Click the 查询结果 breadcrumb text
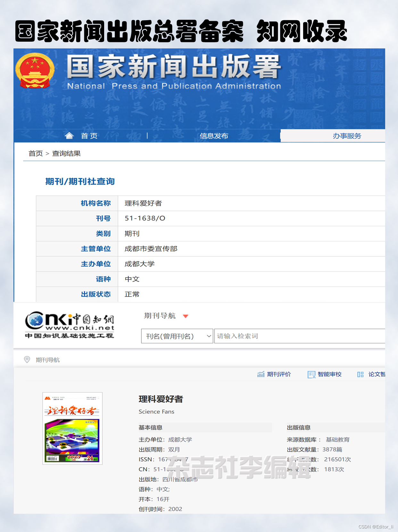Viewport: 398px width, 532px height. point(66,154)
